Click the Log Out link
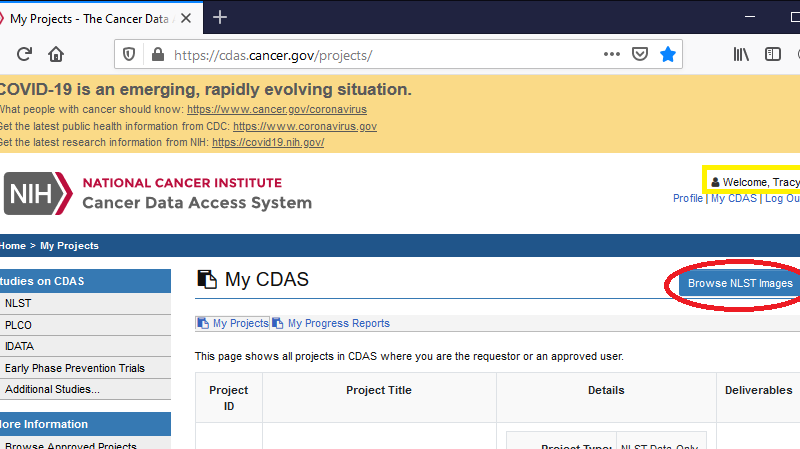Screen dimensions: 800x449 click(x=782, y=198)
